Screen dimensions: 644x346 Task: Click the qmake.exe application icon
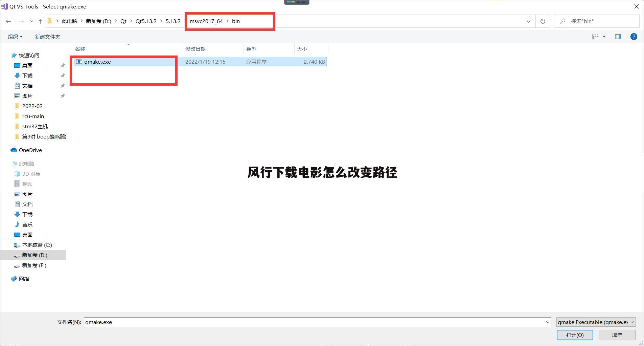point(79,62)
